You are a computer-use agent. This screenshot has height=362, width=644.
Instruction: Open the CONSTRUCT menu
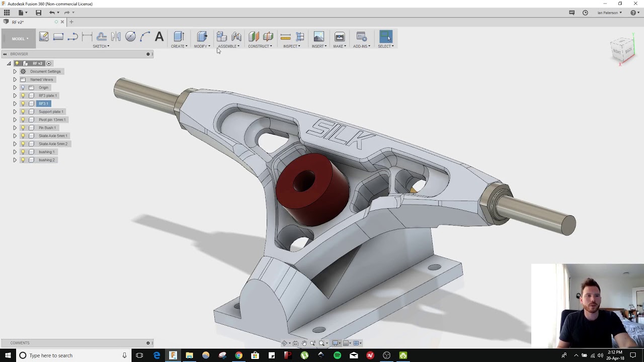click(260, 46)
